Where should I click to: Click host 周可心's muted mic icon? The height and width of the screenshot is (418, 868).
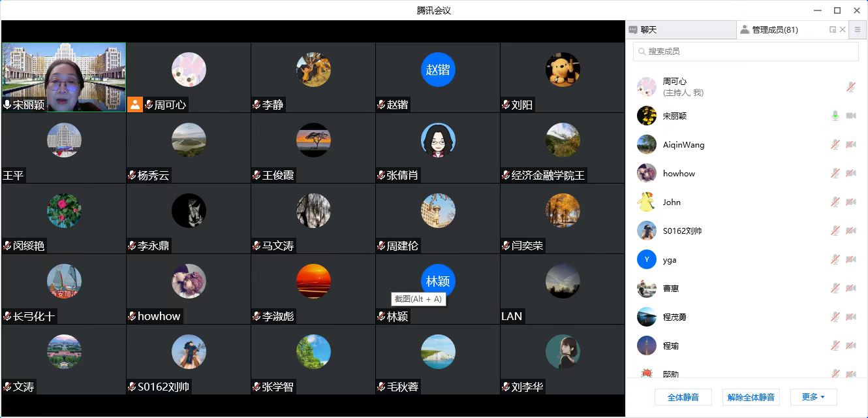851,87
